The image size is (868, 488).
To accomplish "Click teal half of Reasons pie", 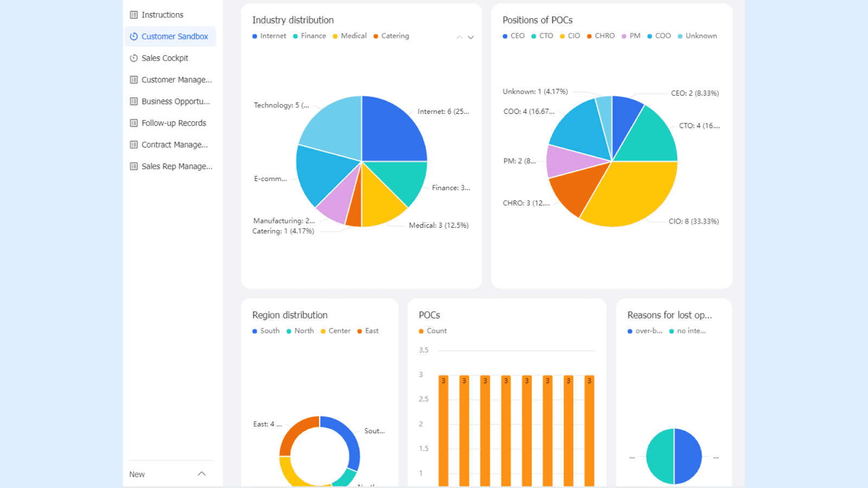I will 660,457.
